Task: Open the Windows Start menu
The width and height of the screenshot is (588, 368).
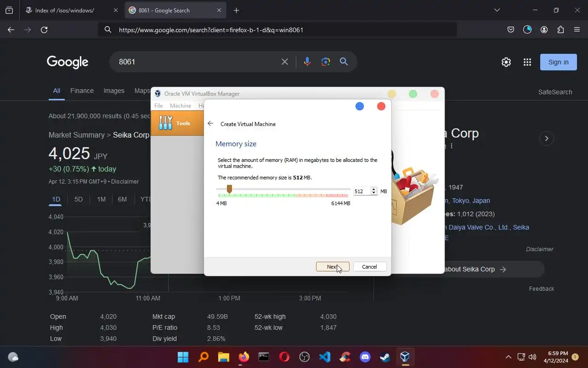Action: [183, 357]
